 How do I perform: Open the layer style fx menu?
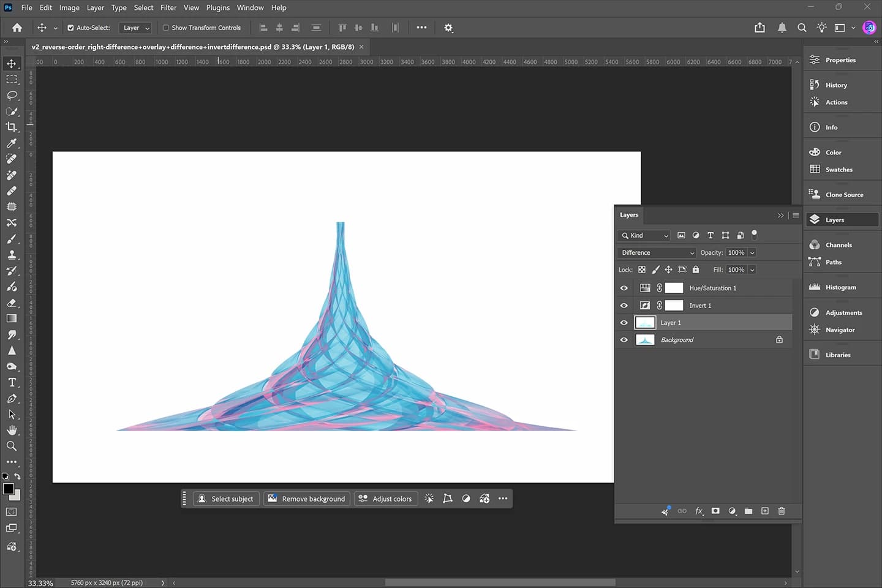pos(699,511)
